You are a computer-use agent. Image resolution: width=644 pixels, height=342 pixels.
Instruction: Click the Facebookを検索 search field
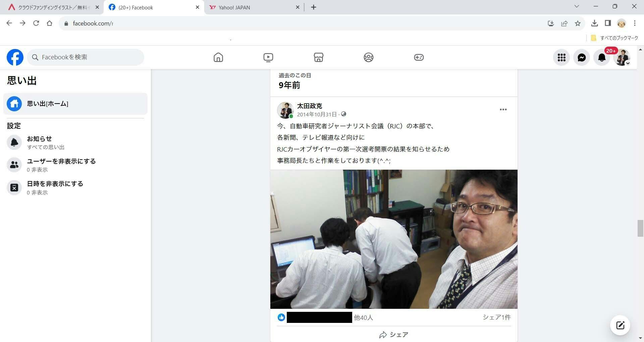coord(86,57)
